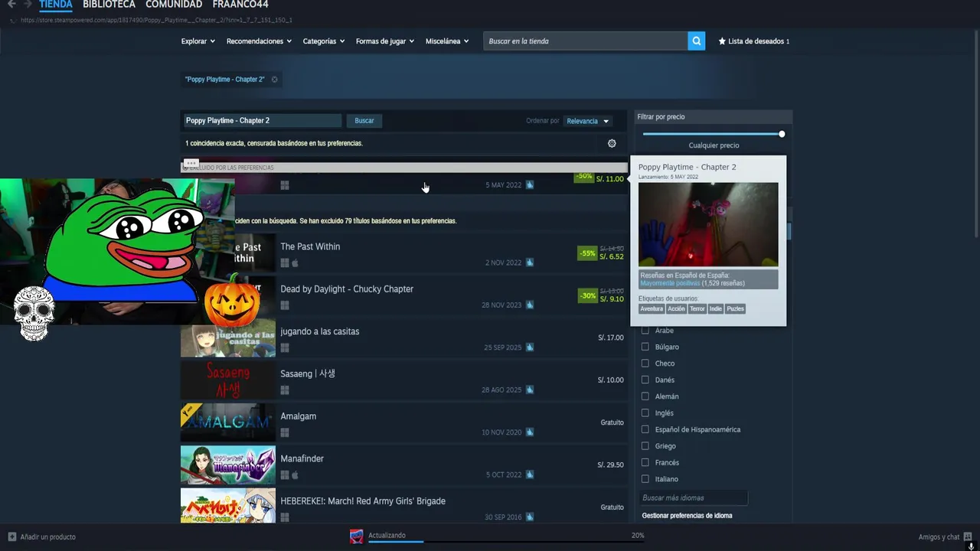This screenshot has width=980, height=551.
Task: Check the Griego language checkbox
Action: click(x=645, y=446)
